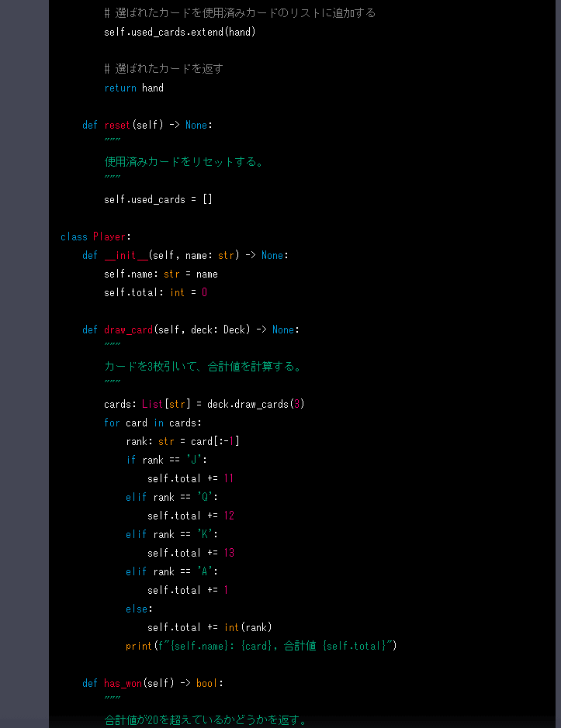Screen dimensions: 561x728
Task: Click the 'def reset(self) -> None:' line
Action: point(147,126)
